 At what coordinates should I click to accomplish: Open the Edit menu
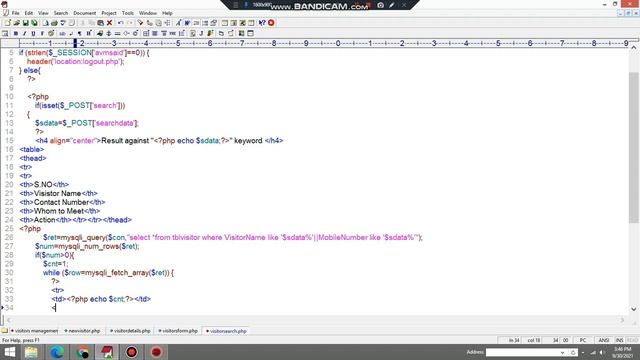pos(29,13)
